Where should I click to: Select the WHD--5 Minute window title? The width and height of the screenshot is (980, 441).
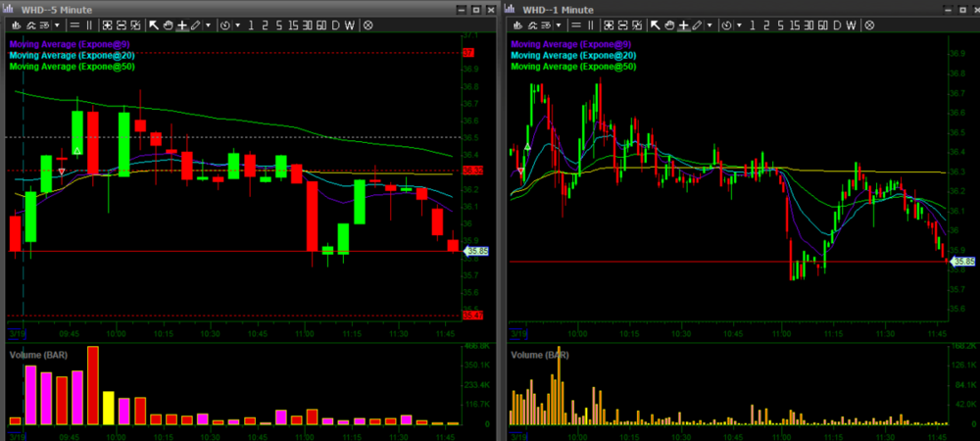point(56,9)
